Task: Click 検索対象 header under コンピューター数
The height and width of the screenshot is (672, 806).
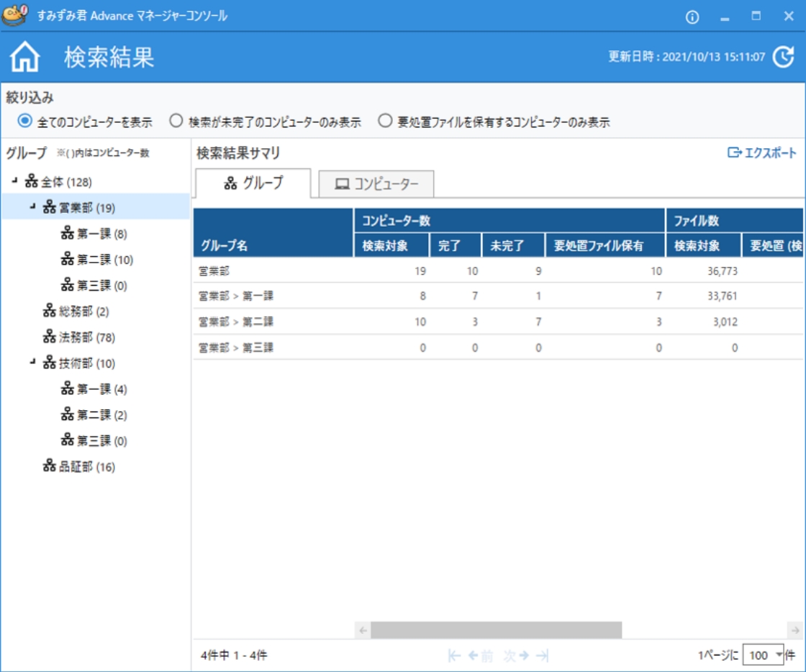Action: pos(391,245)
